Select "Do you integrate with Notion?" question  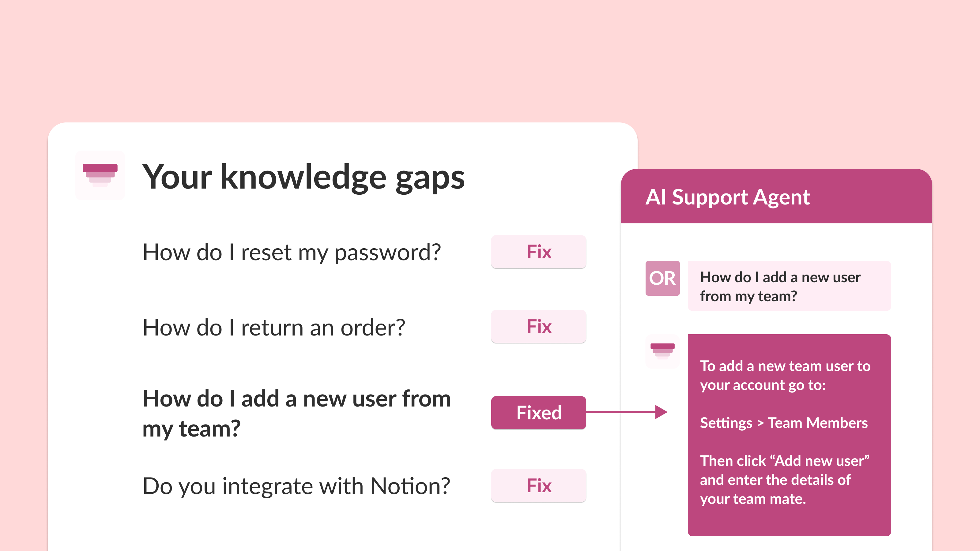[296, 486]
